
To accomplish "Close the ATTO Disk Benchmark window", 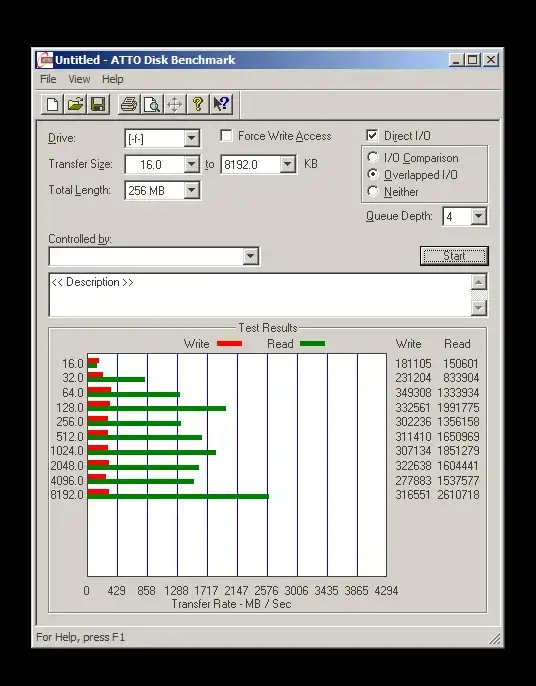I will coord(491,60).
